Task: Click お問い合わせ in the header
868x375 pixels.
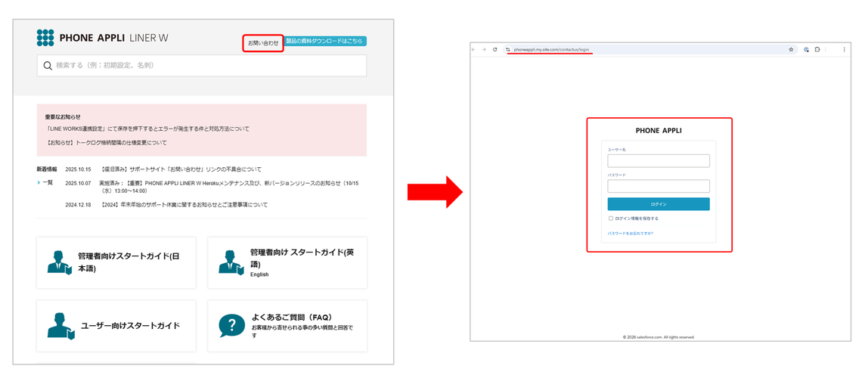Action: tap(263, 42)
